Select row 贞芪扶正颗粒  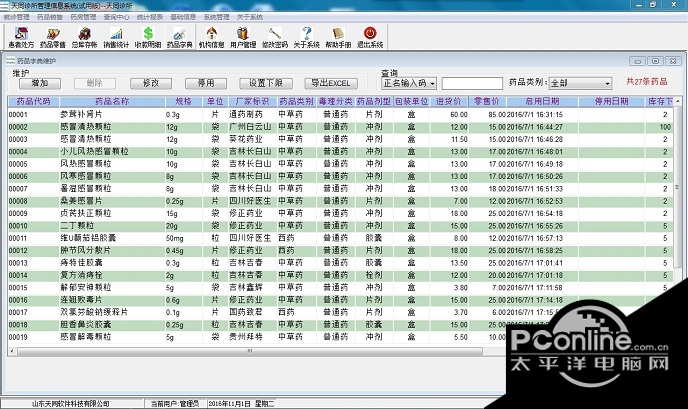(340, 213)
